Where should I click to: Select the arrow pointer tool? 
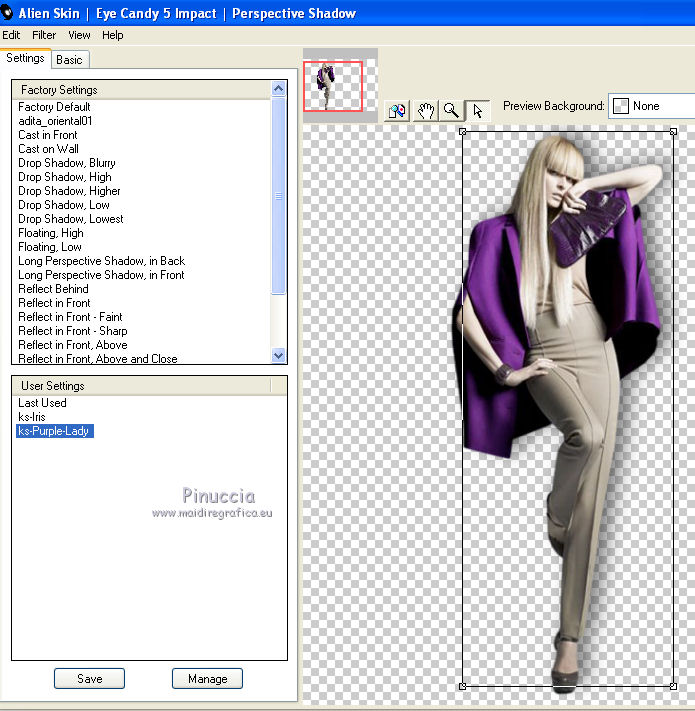(x=477, y=111)
